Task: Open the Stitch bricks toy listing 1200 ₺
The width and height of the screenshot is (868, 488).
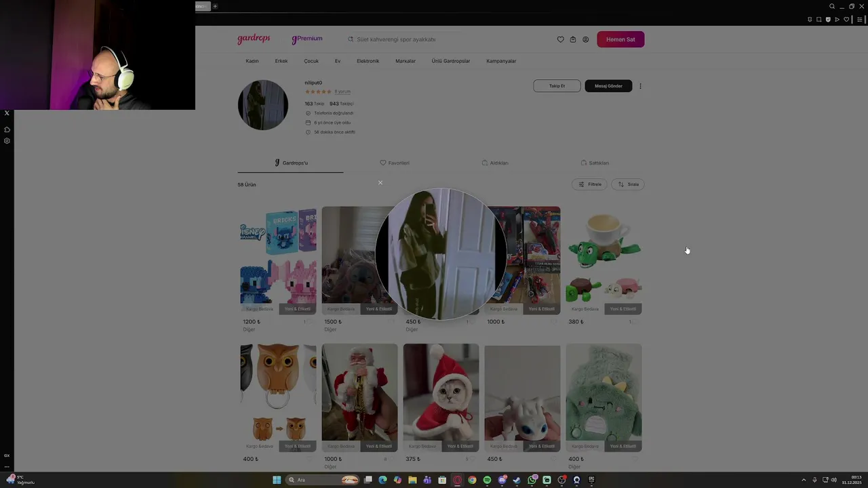Action: 278,260
